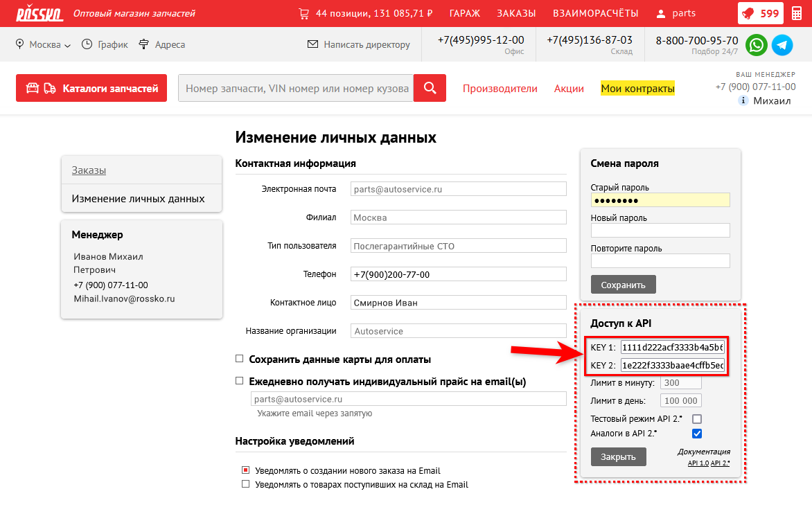
Task: Toggle daily individual price list by email
Action: tap(240, 381)
